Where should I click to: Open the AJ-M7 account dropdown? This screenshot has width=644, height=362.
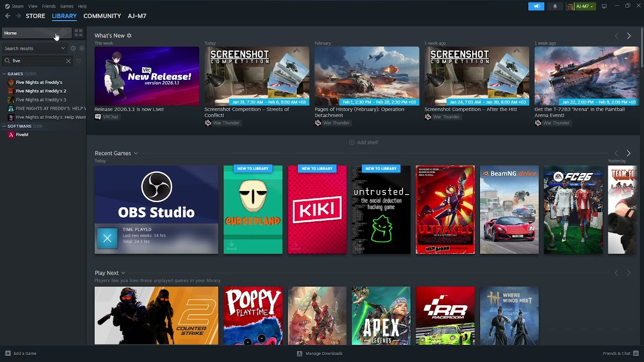[585, 6]
